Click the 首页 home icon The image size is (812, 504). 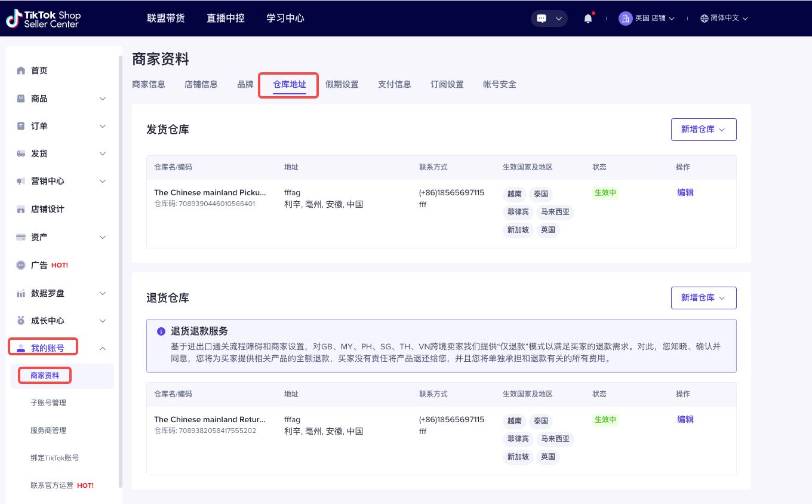(x=21, y=70)
